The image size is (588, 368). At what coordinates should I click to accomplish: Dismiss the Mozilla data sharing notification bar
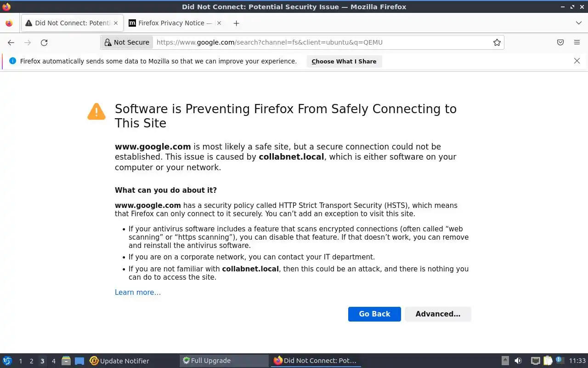click(577, 61)
